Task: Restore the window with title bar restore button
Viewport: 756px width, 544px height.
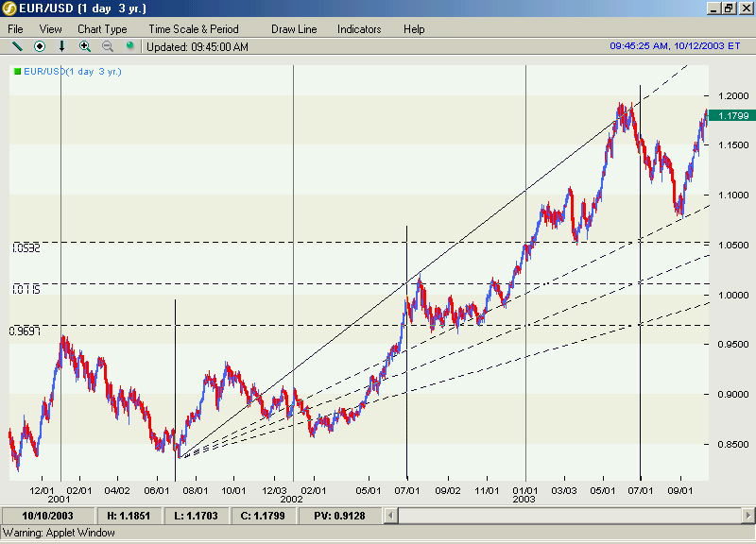Action: 729,8
